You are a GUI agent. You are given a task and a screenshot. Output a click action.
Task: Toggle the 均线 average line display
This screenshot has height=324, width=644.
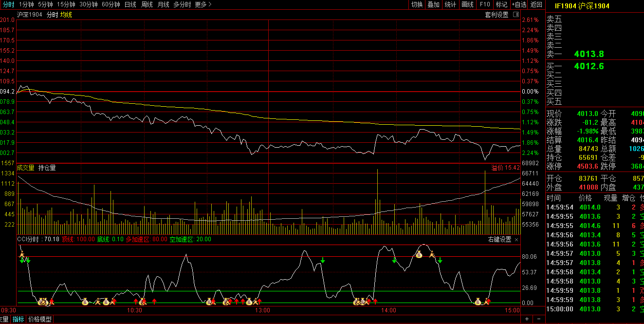[x=66, y=15]
